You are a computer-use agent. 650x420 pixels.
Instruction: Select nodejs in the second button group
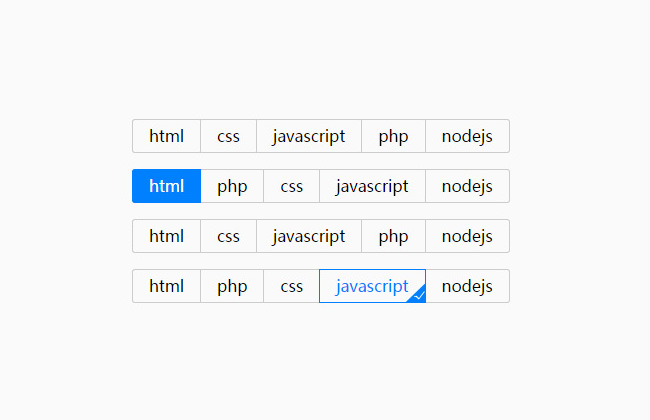(x=467, y=186)
